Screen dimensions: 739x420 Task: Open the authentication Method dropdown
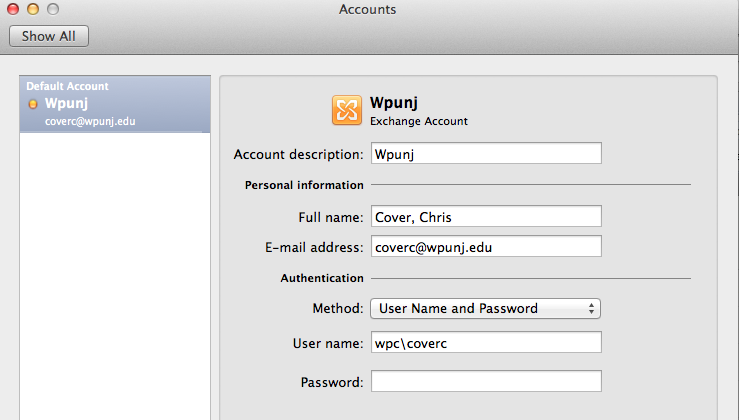point(485,308)
